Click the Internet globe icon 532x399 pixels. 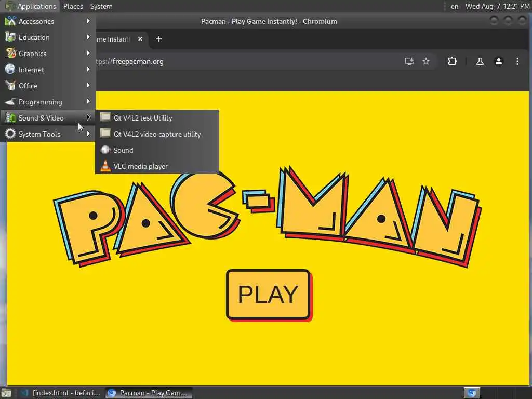[x=10, y=69]
